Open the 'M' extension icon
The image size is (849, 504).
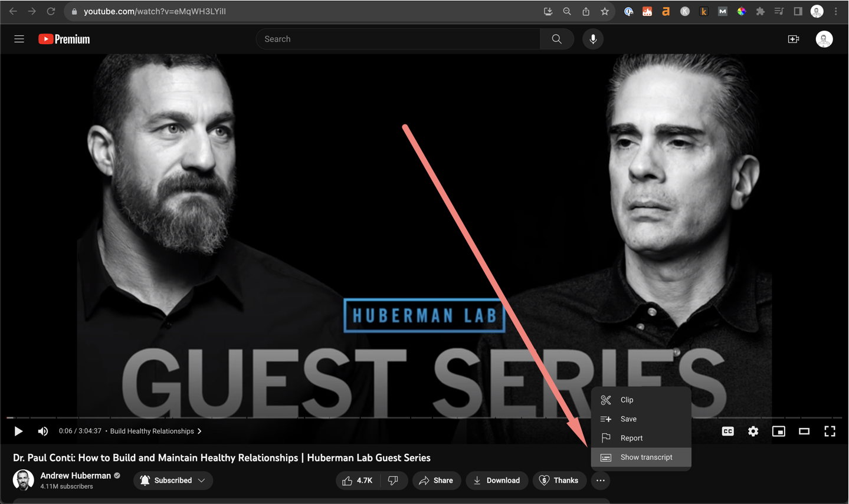722,11
